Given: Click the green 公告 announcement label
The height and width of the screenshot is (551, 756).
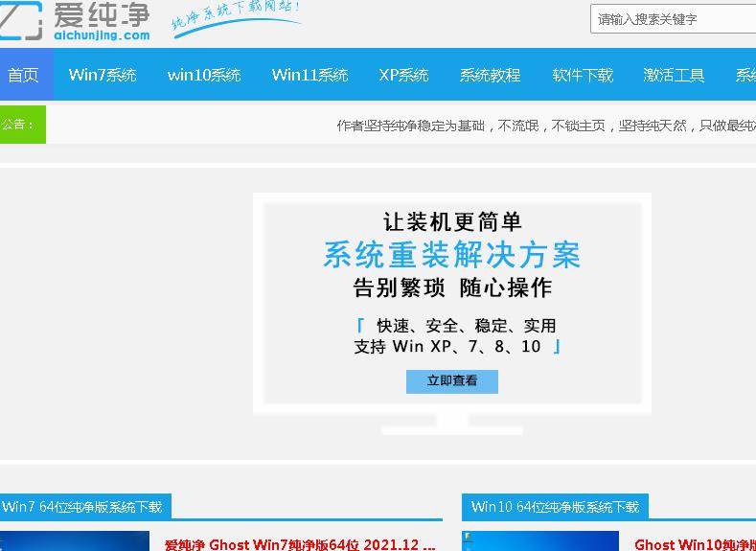Looking at the screenshot, I should 22,125.
